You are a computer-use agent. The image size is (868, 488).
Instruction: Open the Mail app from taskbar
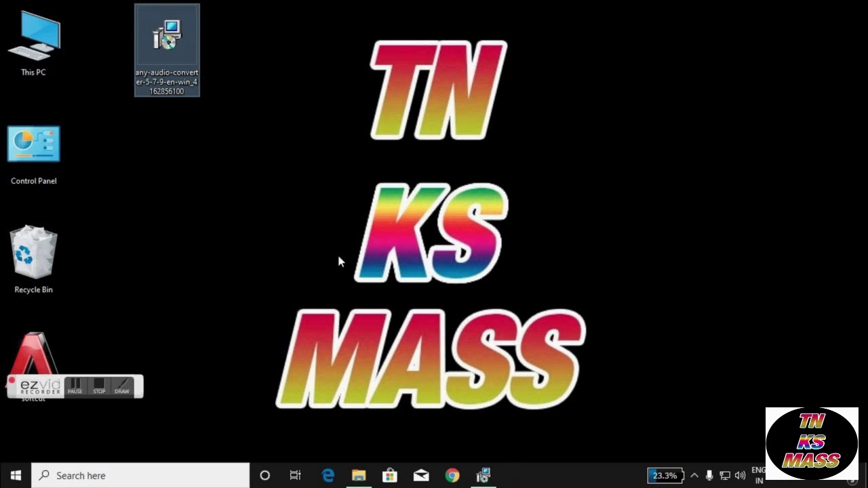pos(421,475)
